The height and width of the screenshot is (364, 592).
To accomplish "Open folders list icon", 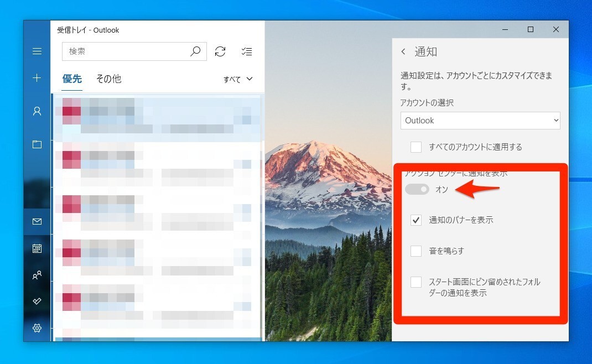I will (x=37, y=144).
